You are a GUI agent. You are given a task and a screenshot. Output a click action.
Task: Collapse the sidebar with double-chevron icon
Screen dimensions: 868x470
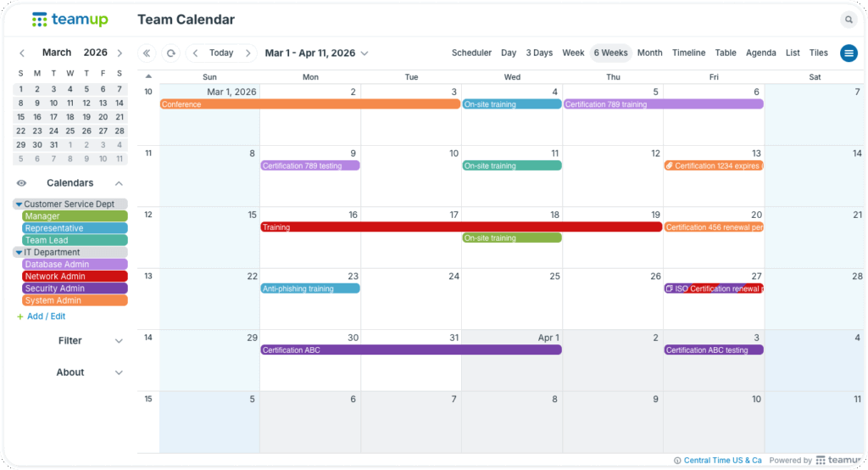point(147,53)
